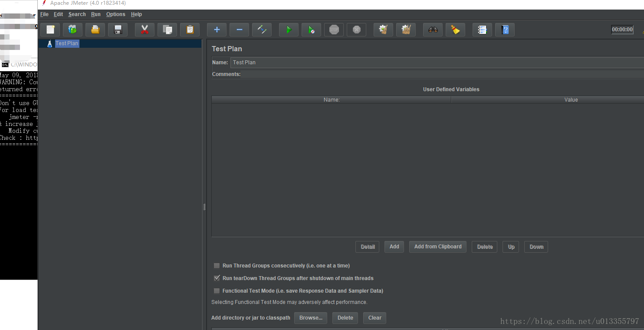Viewport: 644px width, 330px height.
Task: Click the Open file folder icon
Action: tap(95, 30)
